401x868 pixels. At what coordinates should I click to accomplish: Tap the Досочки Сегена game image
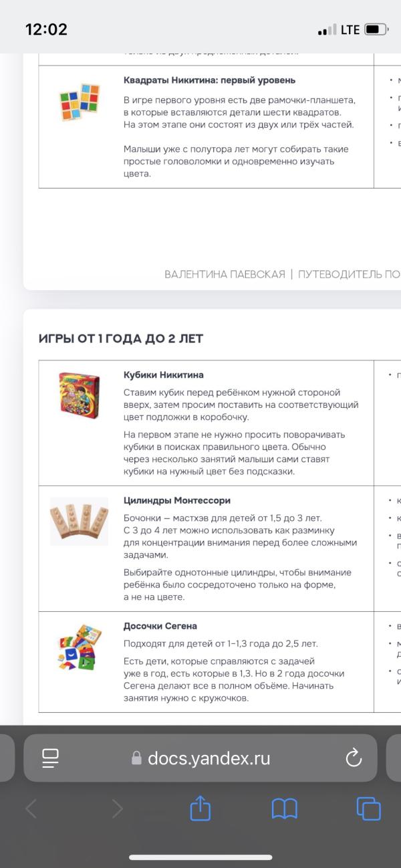click(x=79, y=647)
